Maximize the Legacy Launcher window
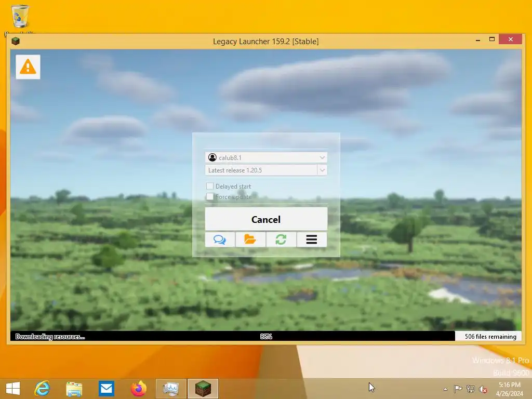This screenshot has width=532, height=399. coord(492,39)
